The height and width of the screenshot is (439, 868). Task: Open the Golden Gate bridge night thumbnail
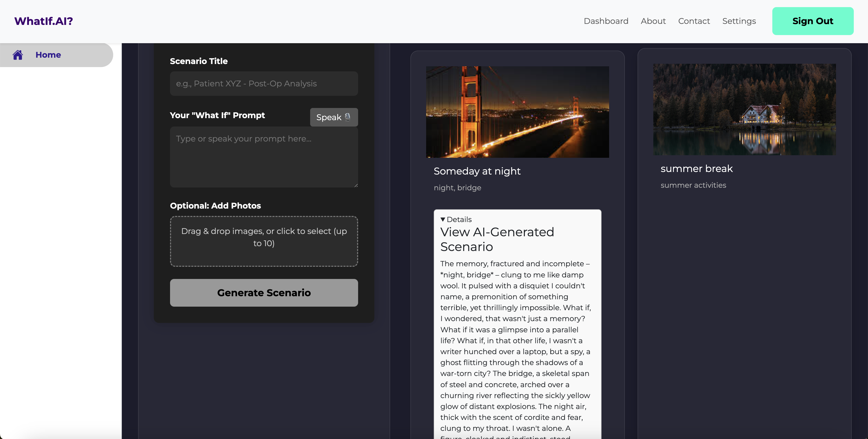[517, 112]
